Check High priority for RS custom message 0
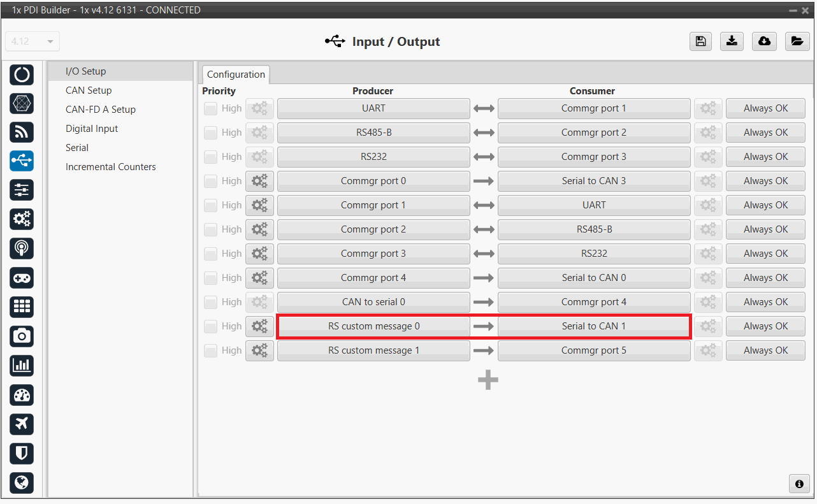817x504 pixels. point(210,327)
